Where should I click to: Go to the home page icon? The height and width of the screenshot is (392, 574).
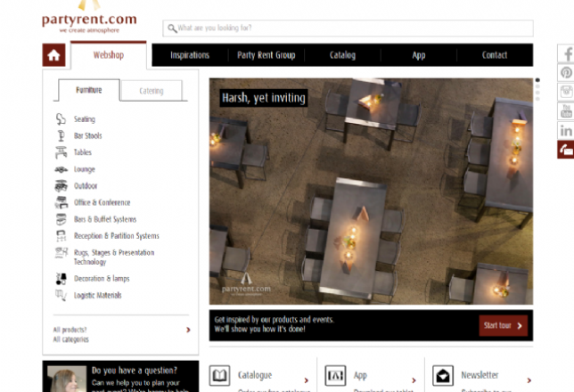(x=53, y=55)
